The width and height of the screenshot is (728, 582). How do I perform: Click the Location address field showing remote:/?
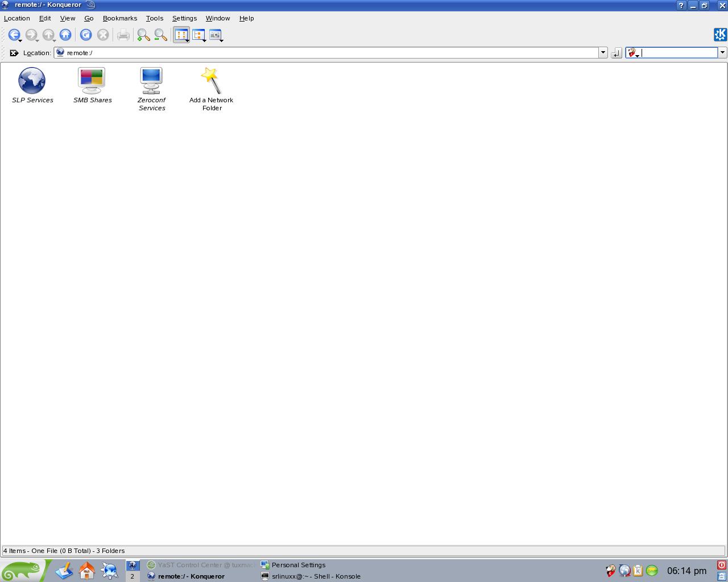pos(326,53)
